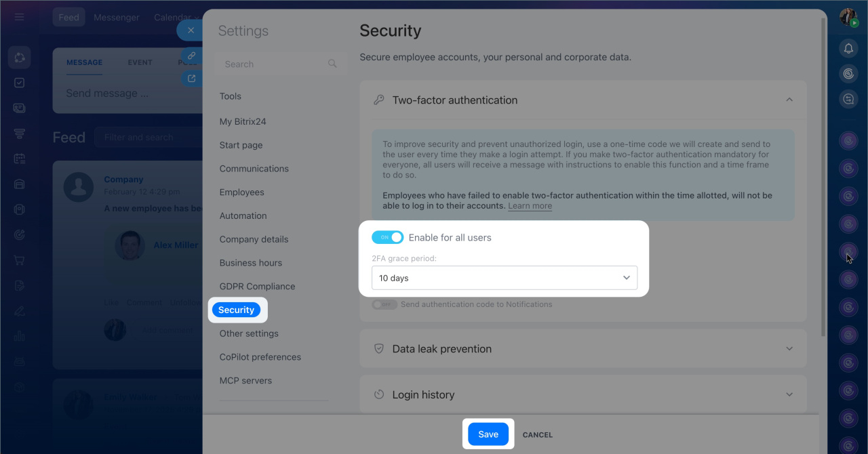Click the link icon on slider edge

pos(192,56)
